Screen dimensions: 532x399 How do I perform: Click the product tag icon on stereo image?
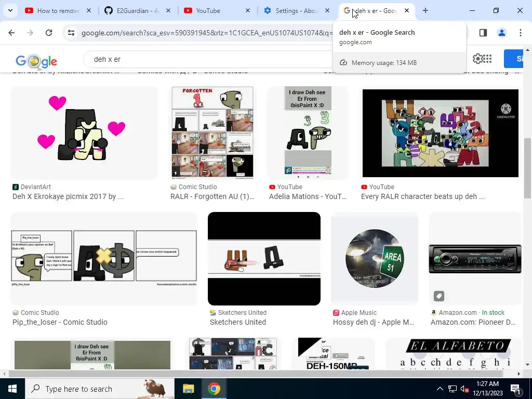[x=438, y=296]
